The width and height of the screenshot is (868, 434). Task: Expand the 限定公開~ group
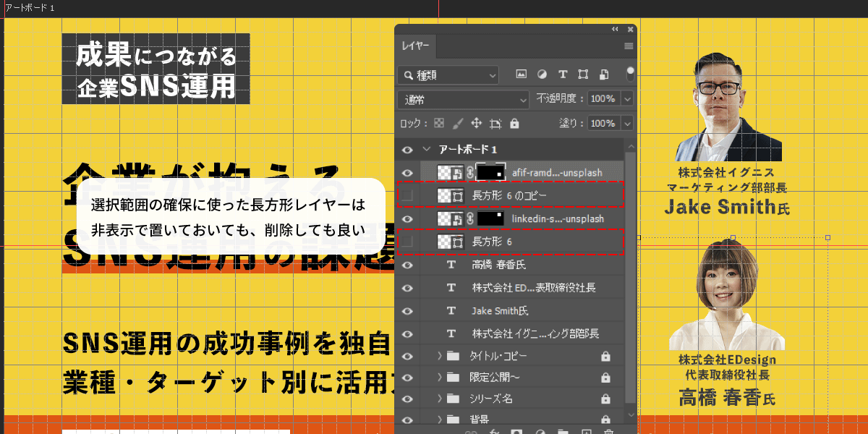440,378
